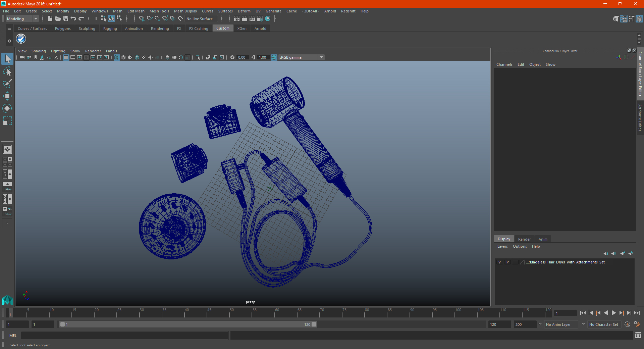Open Render Settings clapperboard gear icon
644x349 pixels.
(260, 19)
